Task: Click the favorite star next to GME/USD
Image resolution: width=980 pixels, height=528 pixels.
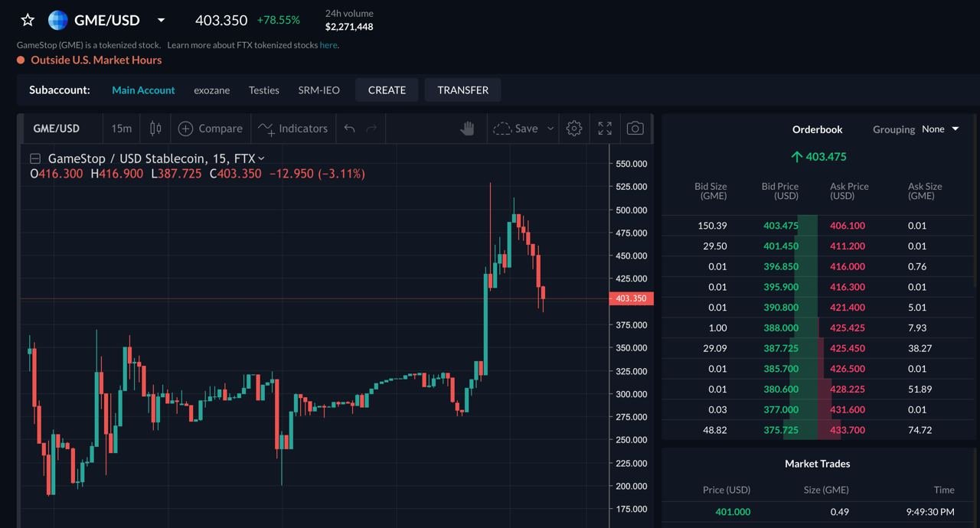Action: [x=27, y=20]
